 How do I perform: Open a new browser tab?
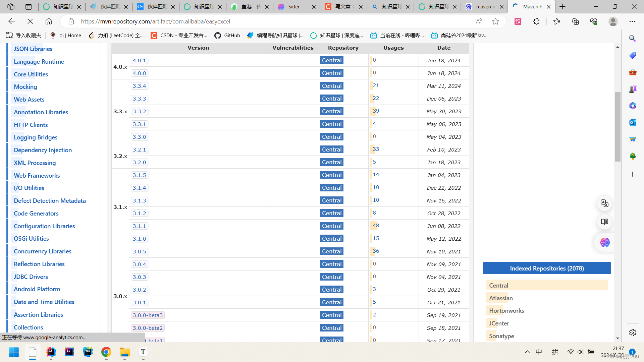point(562,7)
